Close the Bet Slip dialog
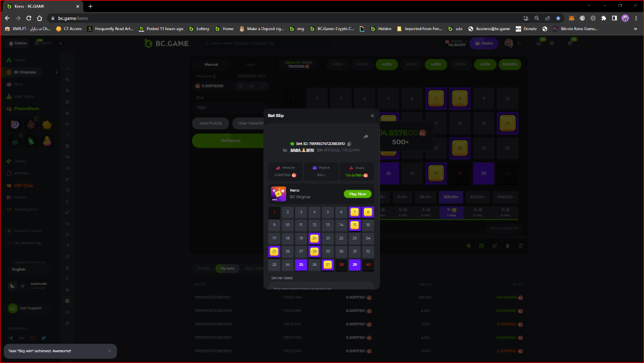 coord(372,115)
